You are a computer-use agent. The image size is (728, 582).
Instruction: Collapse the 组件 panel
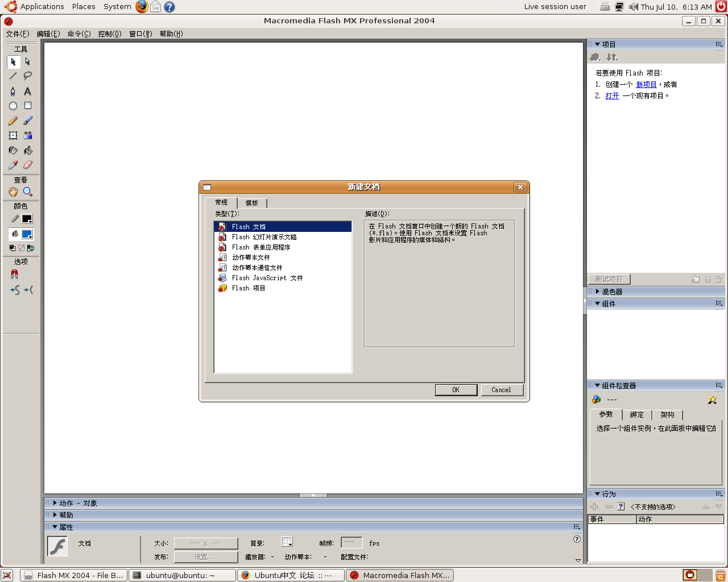[598, 304]
